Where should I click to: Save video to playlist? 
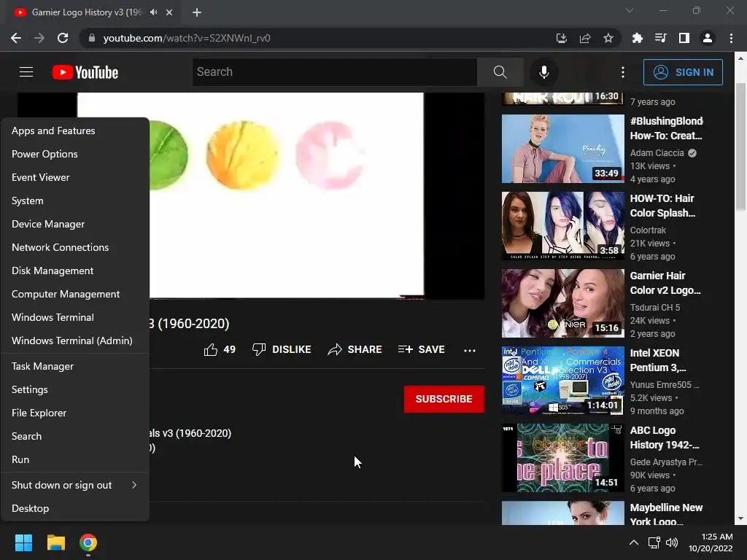tap(421, 349)
